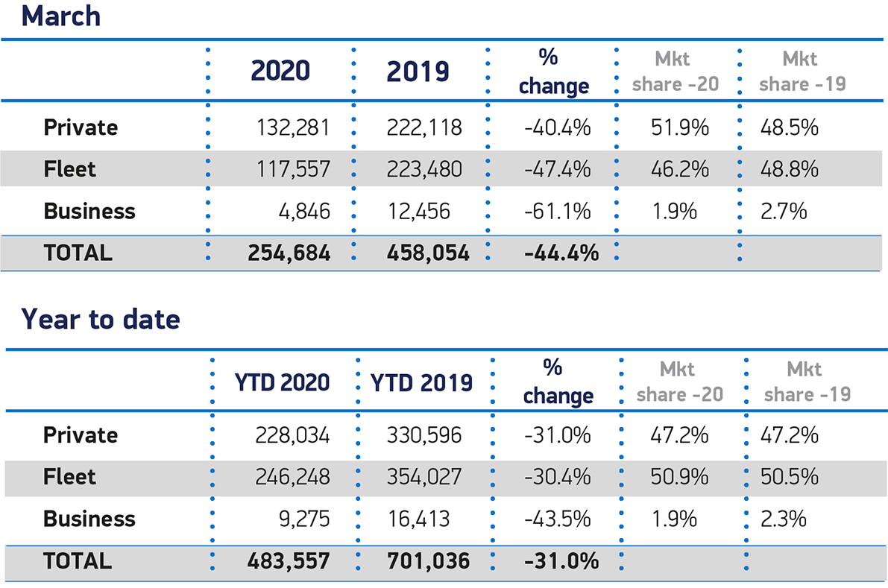This screenshot has height=588, width=888.
Task: Click March Fleet share 48.8%
Action: [x=790, y=169]
